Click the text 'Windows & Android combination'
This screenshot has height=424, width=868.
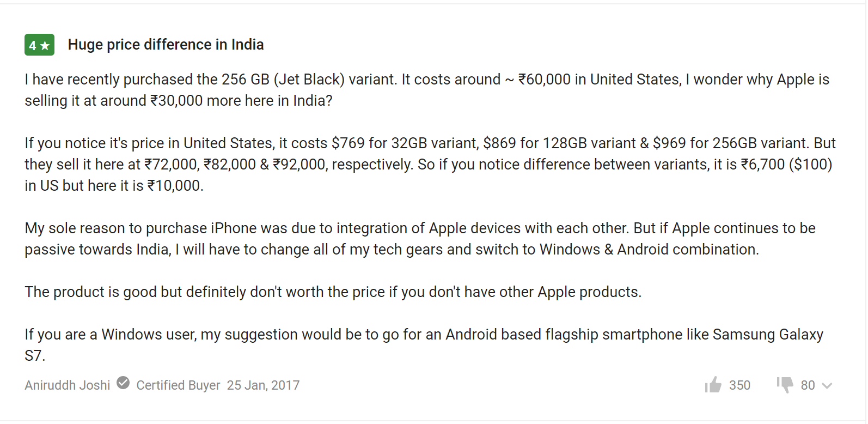[x=649, y=250]
